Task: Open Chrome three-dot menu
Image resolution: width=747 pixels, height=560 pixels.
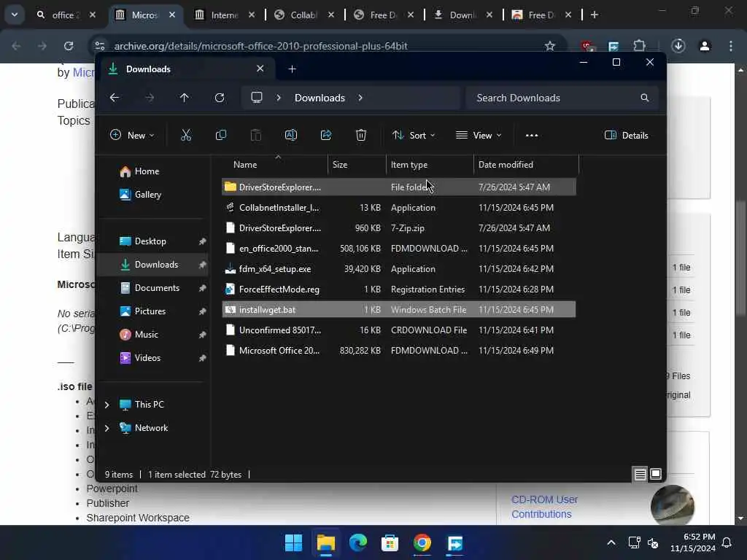Action: click(x=731, y=46)
